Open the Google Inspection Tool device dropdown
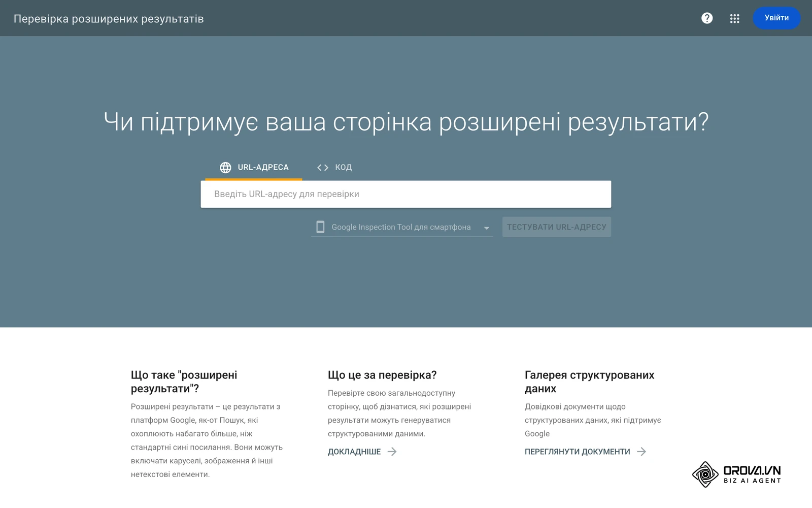Screen dimensions: 812x508 (402, 227)
